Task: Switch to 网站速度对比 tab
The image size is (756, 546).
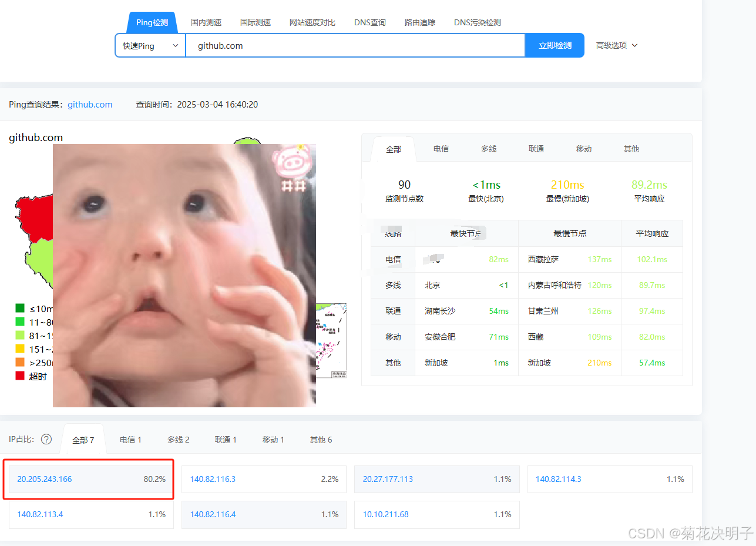Action: [x=313, y=22]
